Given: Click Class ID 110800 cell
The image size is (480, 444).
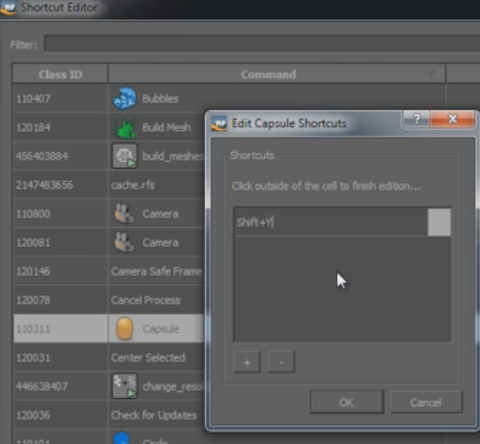Looking at the screenshot, I should pyautogui.click(x=60, y=214).
